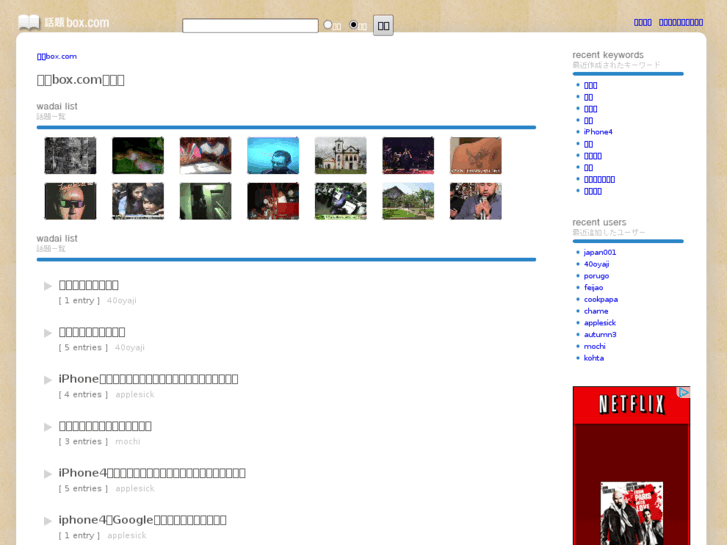The width and height of the screenshot is (727, 545).
Task: Open the tattoo on skin thumbnail
Action: 476,155
